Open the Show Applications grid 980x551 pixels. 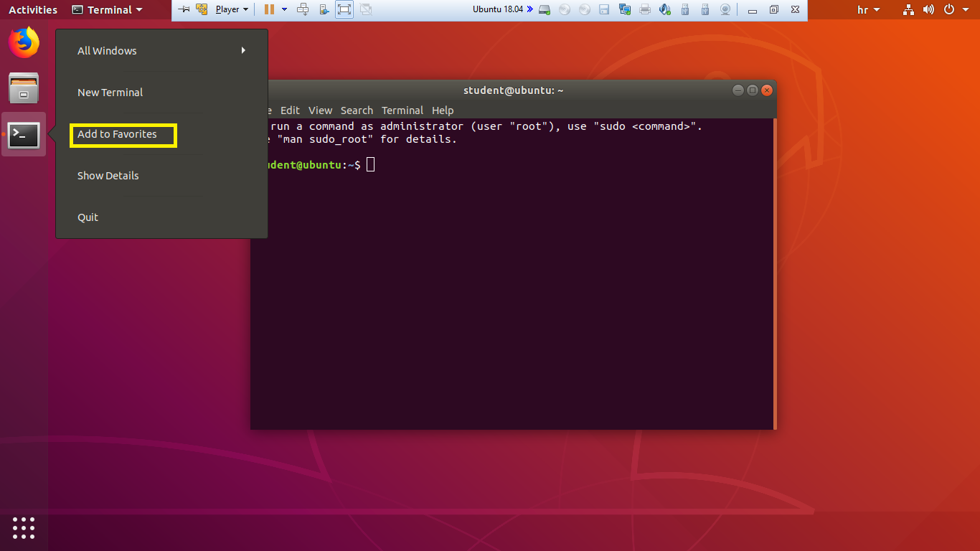[24, 527]
